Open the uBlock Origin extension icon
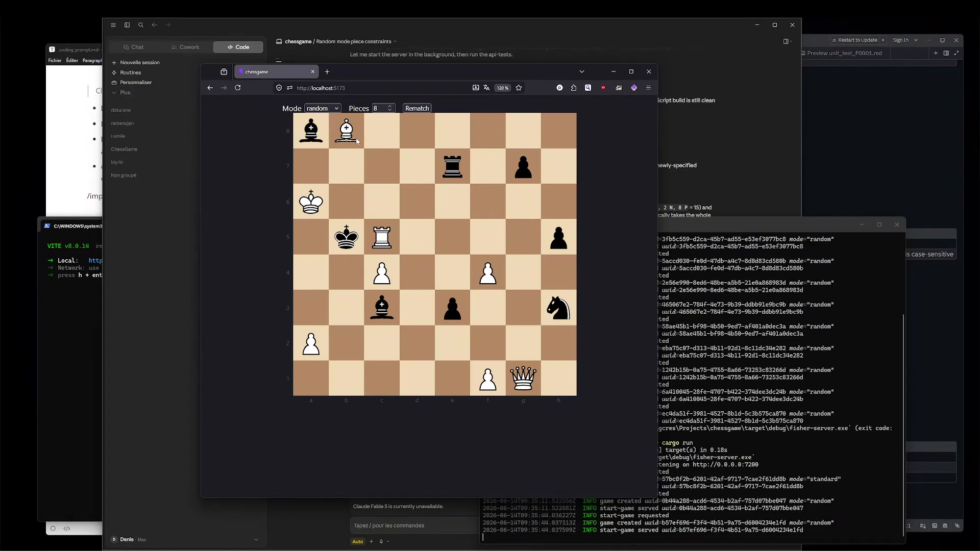980x551 pixels. point(603,88)
